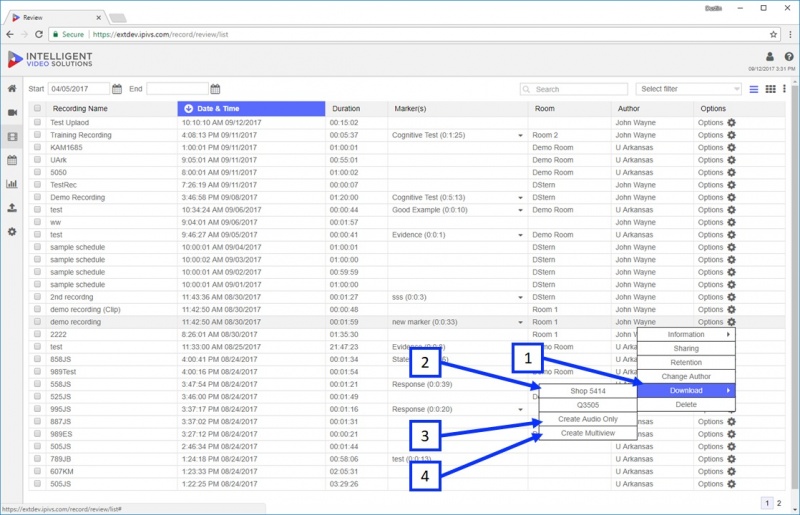Open the user profile icon
The height and width of the screenshot is (515, 800).
coord(770,57)
